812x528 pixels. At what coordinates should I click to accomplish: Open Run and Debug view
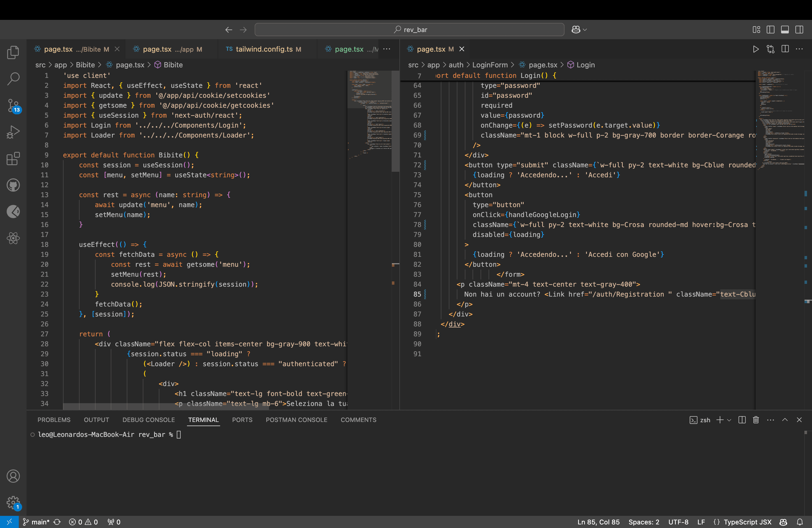13,132
